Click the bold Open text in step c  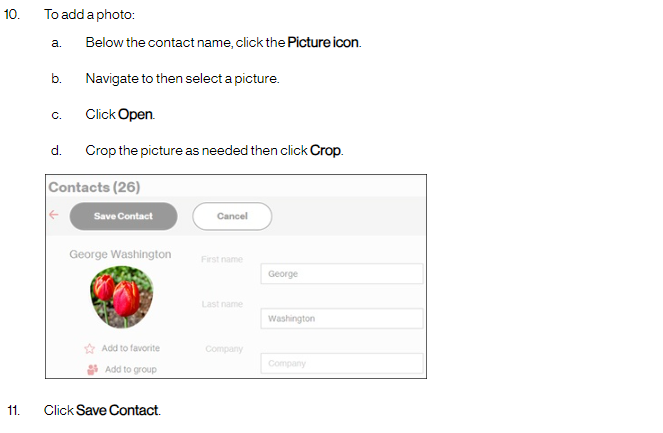pos(135,114)
